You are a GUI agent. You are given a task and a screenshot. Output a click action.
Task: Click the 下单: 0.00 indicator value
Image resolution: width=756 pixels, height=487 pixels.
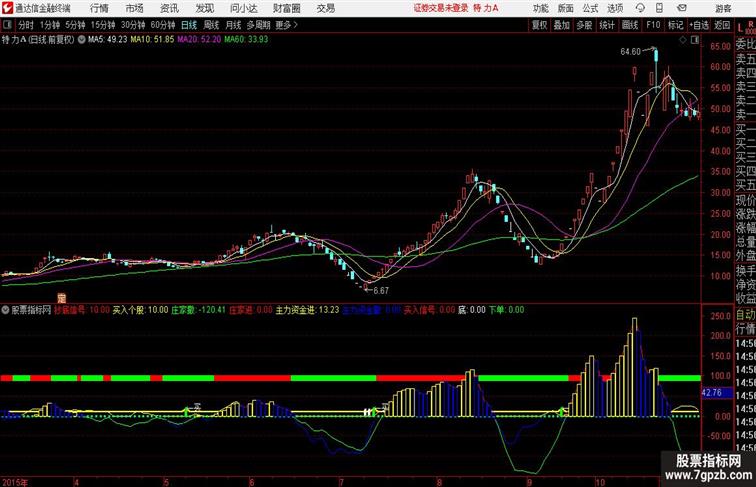[x=506, y=310]
